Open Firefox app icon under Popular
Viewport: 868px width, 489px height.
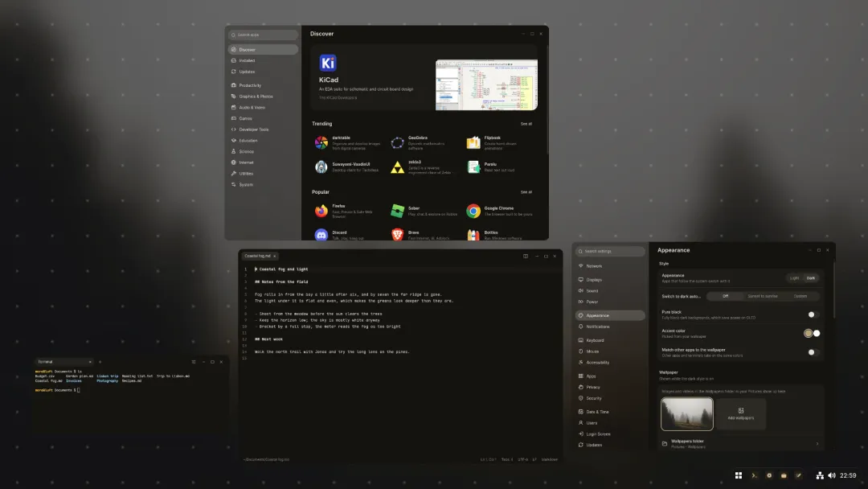321,211
